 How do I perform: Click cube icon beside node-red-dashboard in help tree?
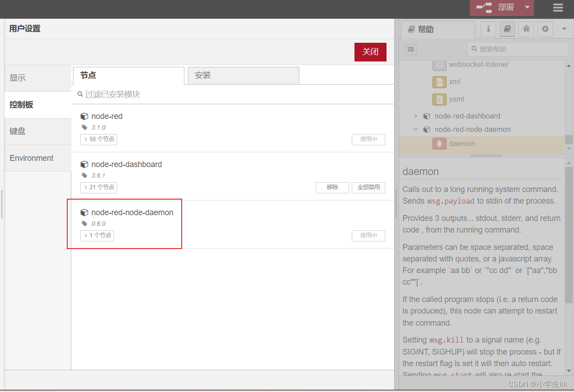tap(427, 116)
